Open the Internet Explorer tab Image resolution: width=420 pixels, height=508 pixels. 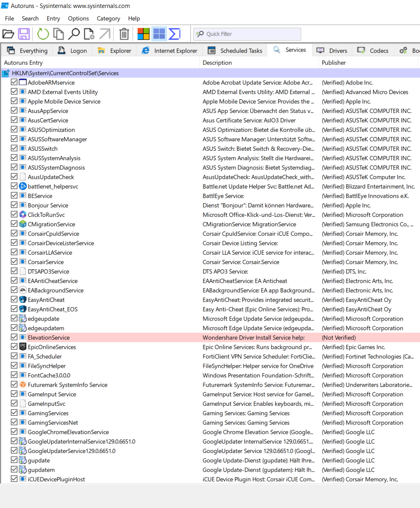pos(170,51)
